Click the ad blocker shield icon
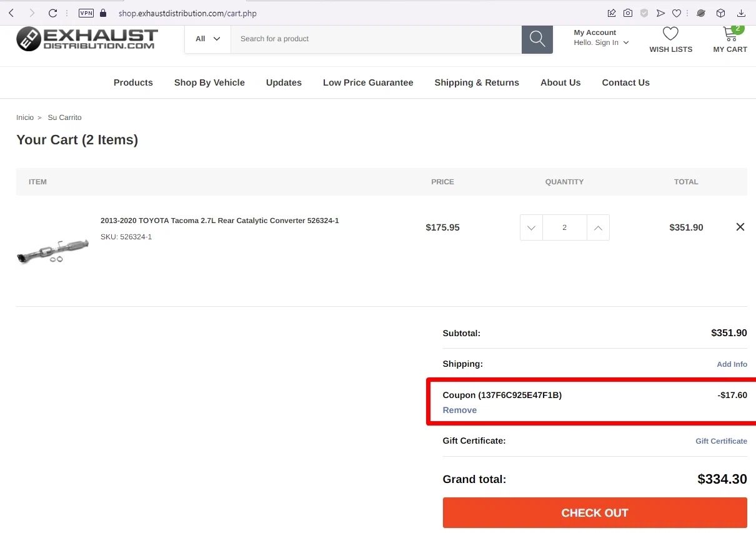This screenshot has width=756, height=533. [x=644, y=13]
